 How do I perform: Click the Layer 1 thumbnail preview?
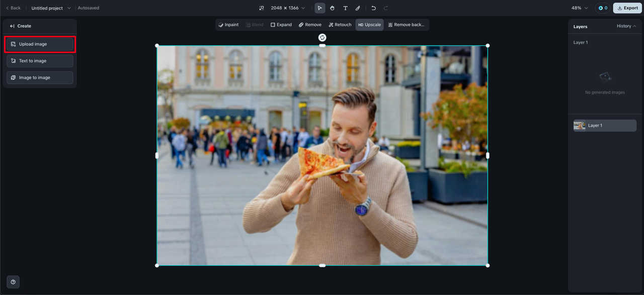tap(580, 126)
